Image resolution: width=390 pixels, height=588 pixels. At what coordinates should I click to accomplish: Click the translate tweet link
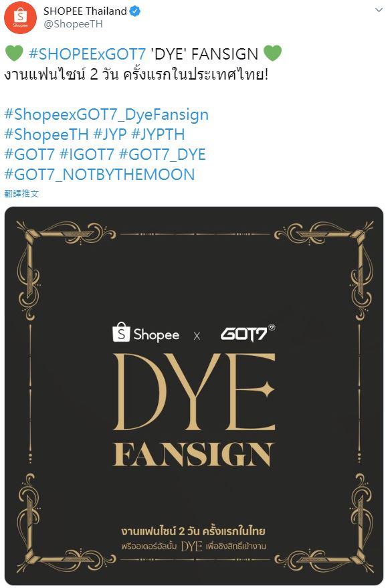pos(21,193)
